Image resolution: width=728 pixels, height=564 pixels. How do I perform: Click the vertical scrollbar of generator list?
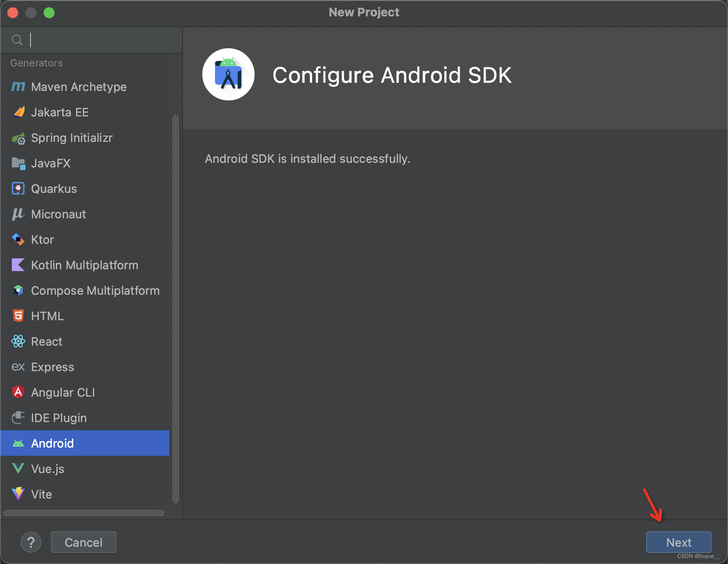click(x=176, y=309)
